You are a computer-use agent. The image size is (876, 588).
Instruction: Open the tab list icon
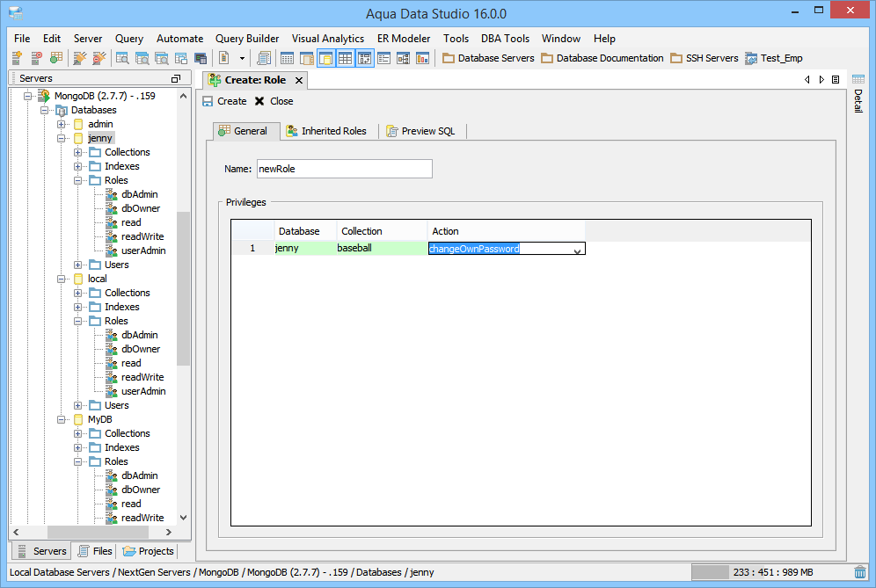tap(836, 80)
